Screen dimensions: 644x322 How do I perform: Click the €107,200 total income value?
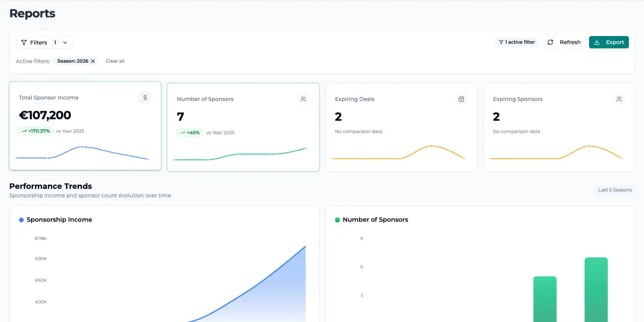click(x=45, y=115)
